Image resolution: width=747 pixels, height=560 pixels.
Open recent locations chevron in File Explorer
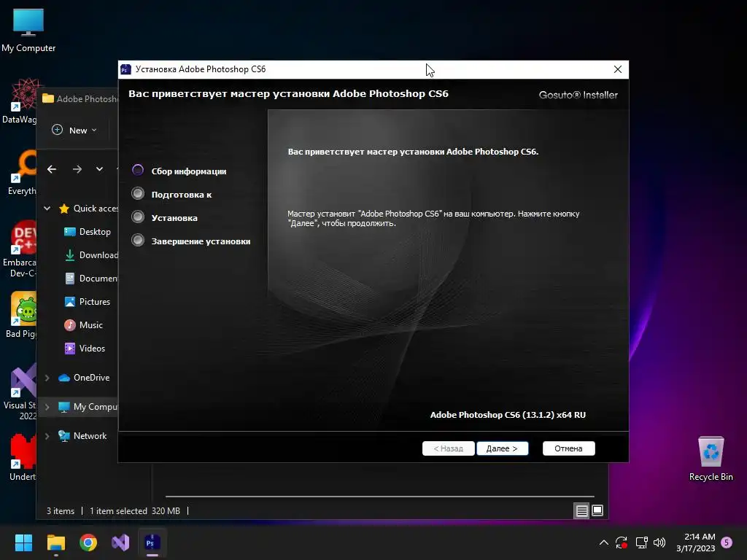pyautogui.click(x=99, y=169)
